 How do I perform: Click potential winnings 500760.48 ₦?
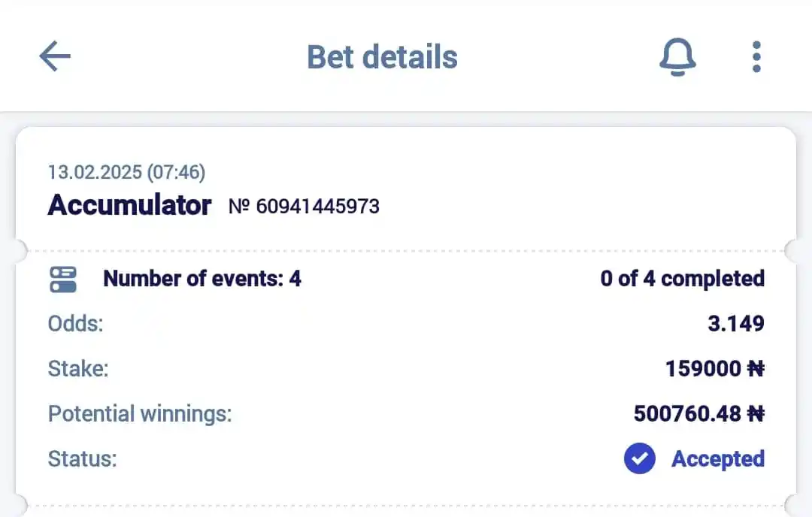click(x=699, y=414)
